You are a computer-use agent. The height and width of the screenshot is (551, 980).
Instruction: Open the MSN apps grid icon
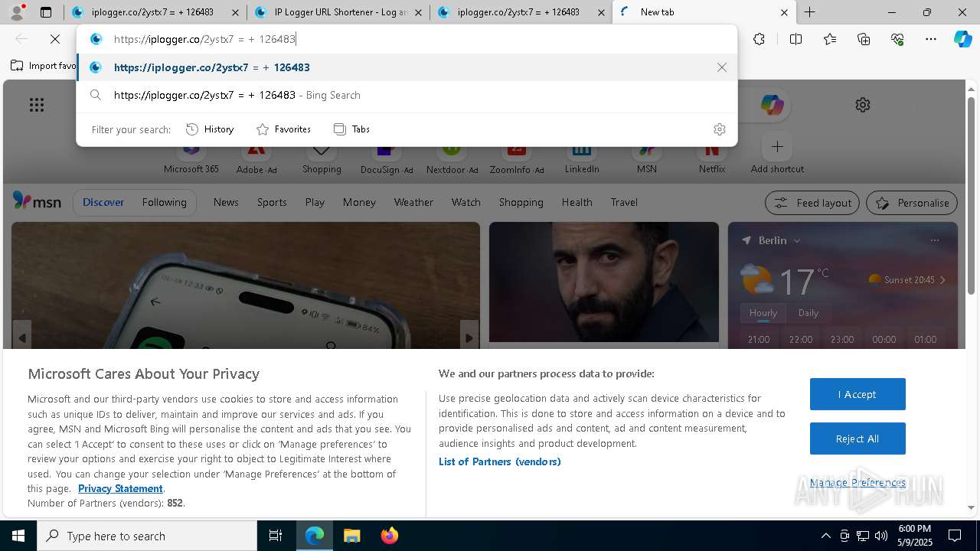36,105
